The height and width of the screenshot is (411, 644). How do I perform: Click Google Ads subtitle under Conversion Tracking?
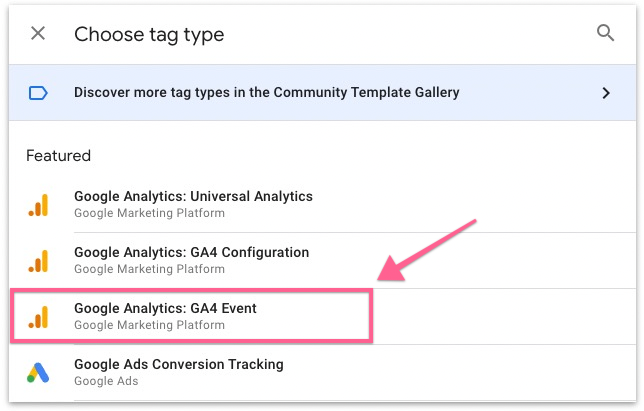pos(106,381)
